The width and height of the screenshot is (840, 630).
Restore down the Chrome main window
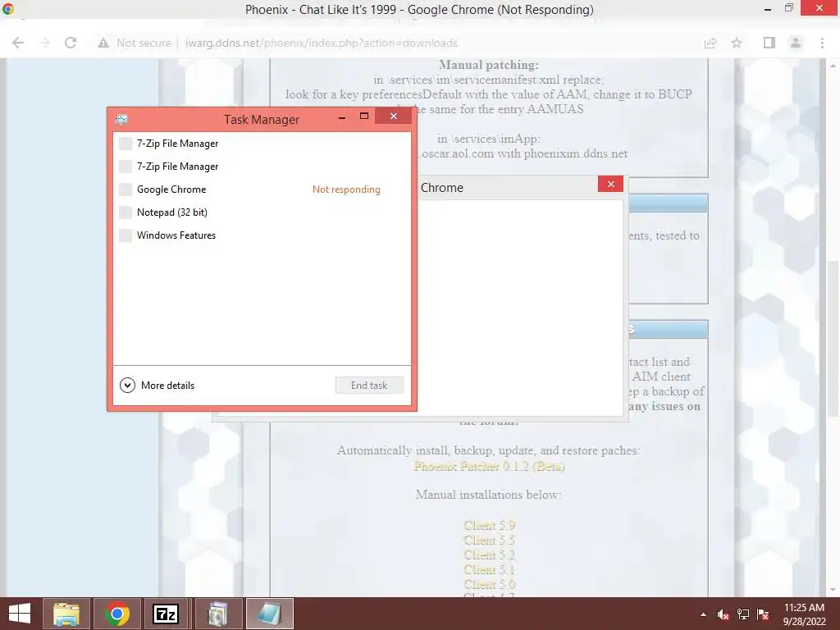pyautogui.click(x=788, y=8)
